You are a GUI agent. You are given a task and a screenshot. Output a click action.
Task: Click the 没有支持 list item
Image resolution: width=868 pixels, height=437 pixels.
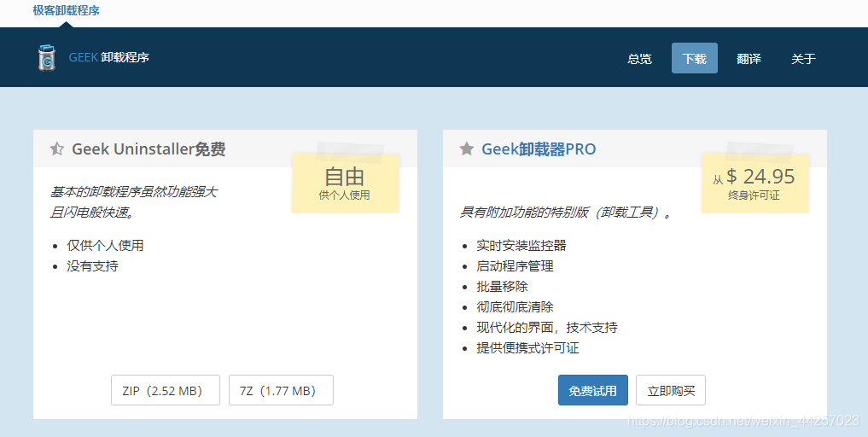(x=92, y=265)
